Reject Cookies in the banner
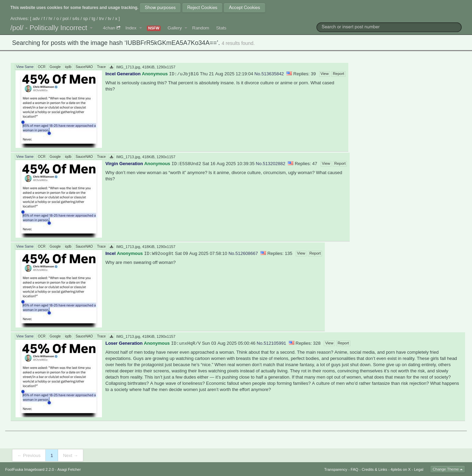The width and height of the screenshot is (472, 476). click(x=202, y=8)
